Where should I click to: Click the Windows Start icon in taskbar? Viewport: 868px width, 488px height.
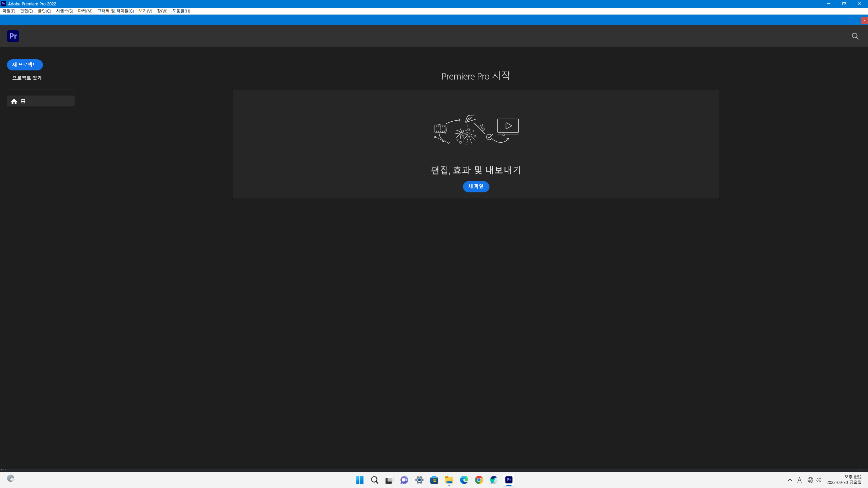pyautogui.click(x=359, y=480)
